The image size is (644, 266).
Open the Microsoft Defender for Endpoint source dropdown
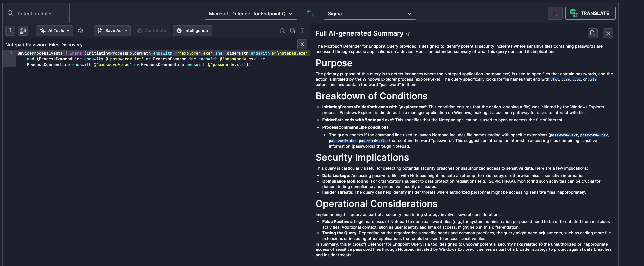(x=251, y=13)
